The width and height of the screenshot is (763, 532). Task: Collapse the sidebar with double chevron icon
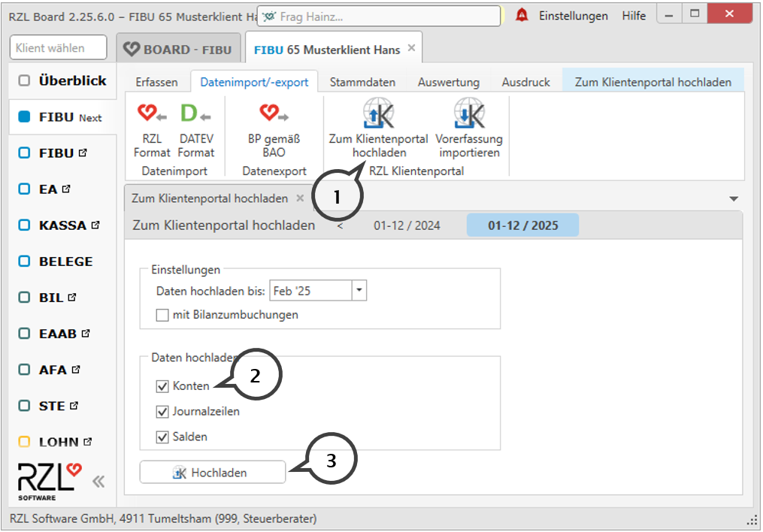tap(98, 482)
